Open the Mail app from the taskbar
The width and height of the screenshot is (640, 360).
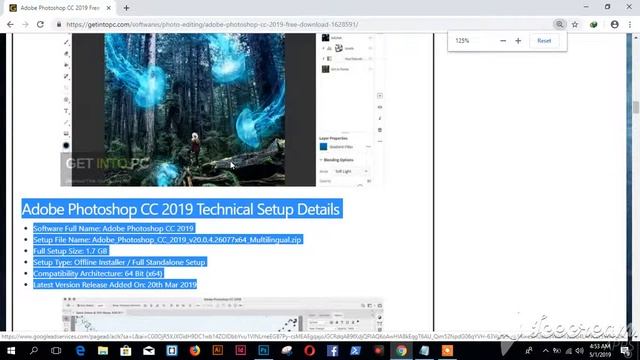coord(149,351)
